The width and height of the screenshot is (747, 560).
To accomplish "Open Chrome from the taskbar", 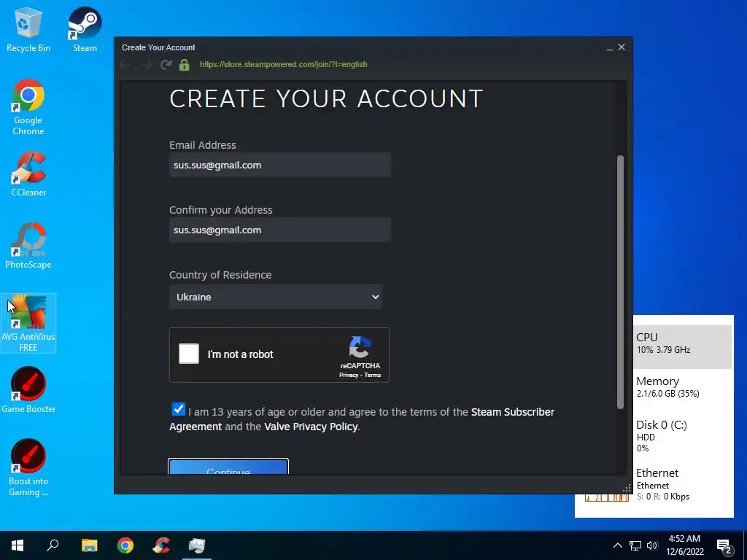I will click(125, 545).
